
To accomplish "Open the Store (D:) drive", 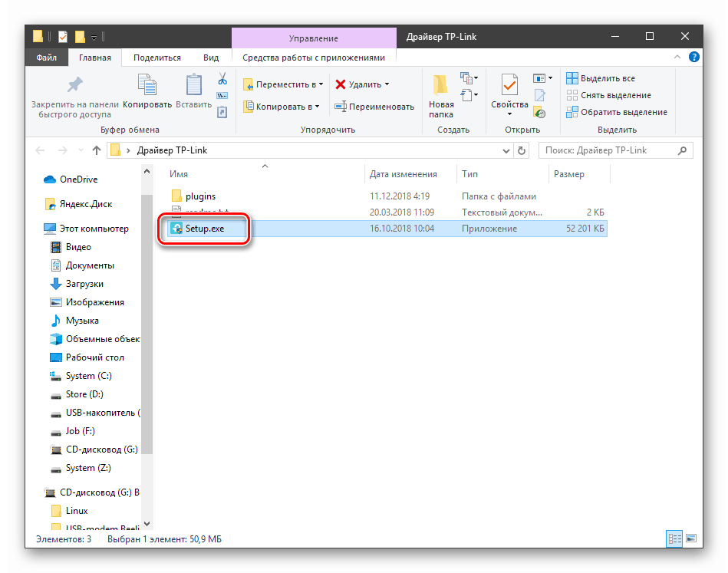I will tap(77, 394).
